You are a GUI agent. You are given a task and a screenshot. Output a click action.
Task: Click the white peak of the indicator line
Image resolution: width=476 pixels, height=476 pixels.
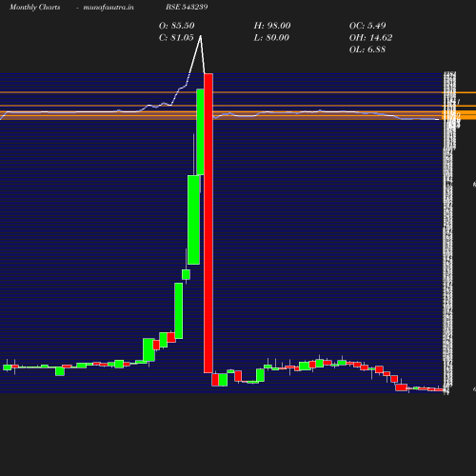pos(201,36)
